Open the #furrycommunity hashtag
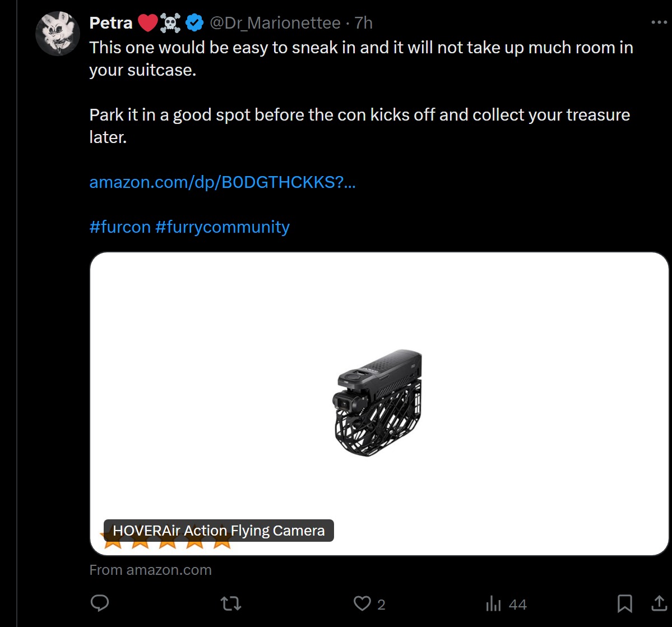This screenshot has width=672, height=627. click(x=223, y=227)
